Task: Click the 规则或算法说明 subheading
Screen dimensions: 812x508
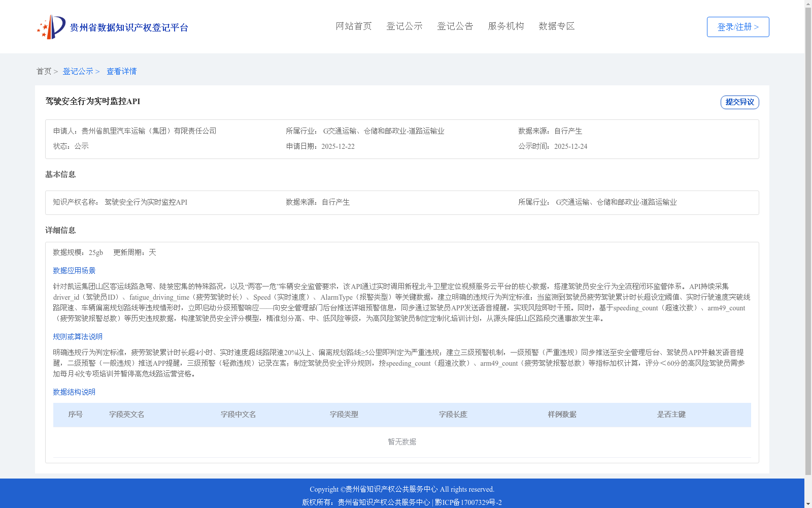Action: (78, 336)
